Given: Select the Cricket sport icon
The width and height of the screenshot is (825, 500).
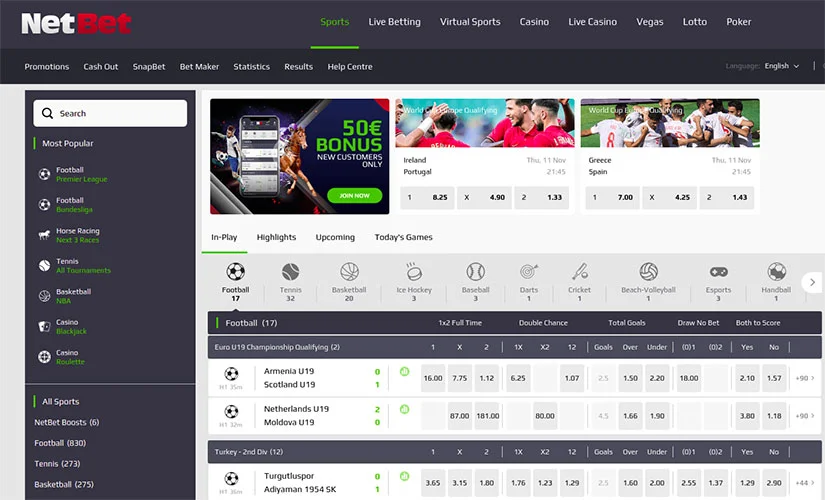Looking at the screenshot, I should click(579, 272).
